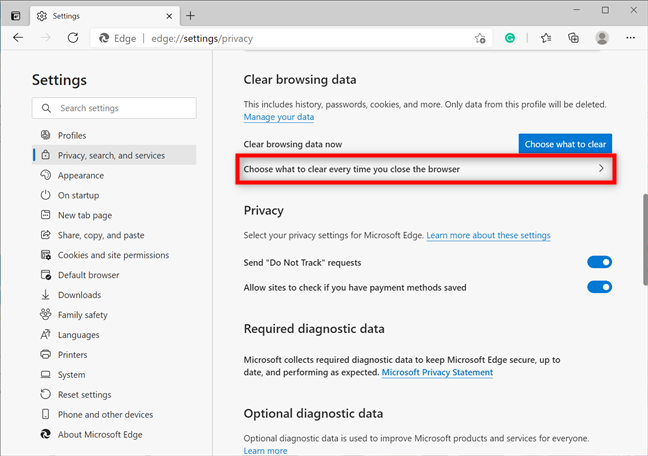
Task: Click the Downloads arrow icon
Action: point(45,295)
